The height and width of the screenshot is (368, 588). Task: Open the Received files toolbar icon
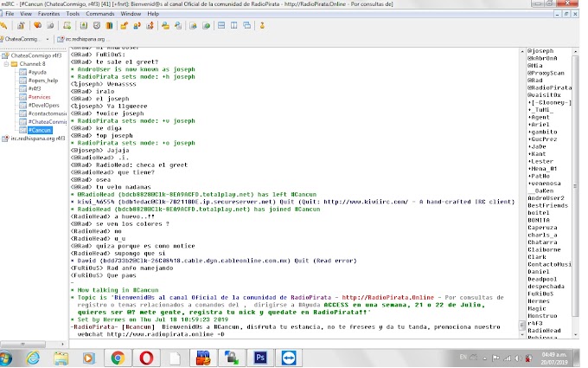pyautogui.click(x=165, y=25)
